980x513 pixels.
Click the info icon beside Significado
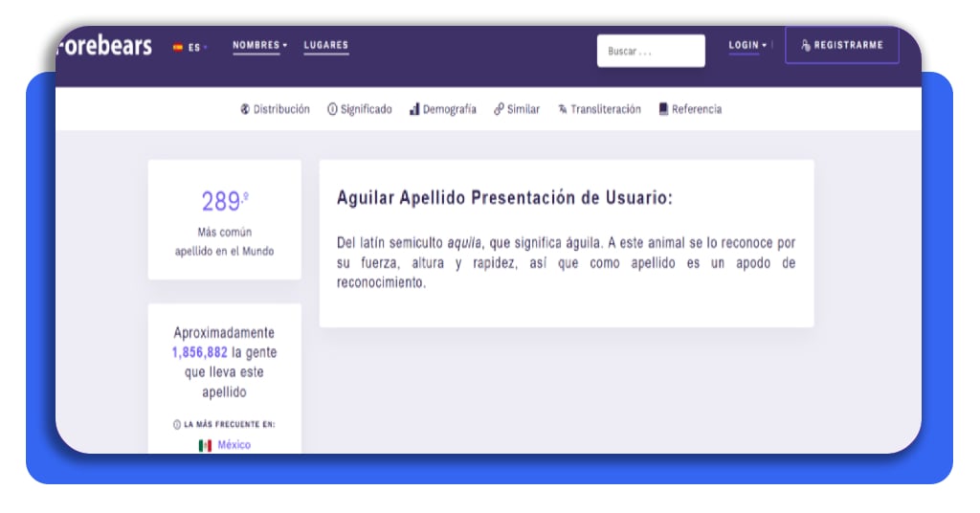[x=332, y=109]
